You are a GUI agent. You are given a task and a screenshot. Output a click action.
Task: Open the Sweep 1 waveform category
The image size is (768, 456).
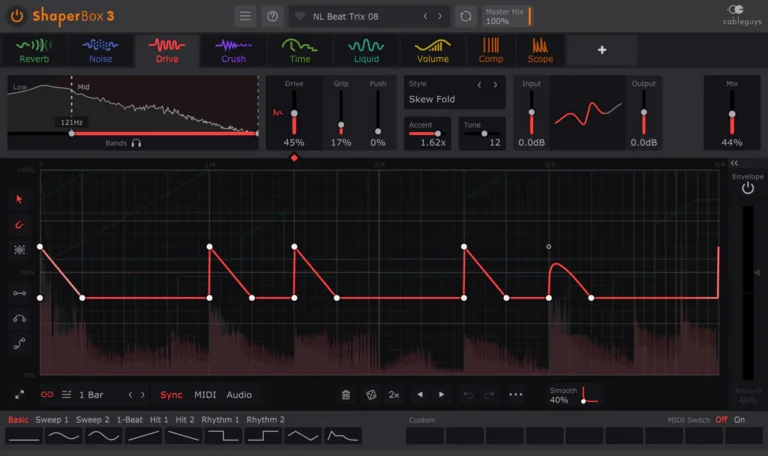[x=52, y=420]
